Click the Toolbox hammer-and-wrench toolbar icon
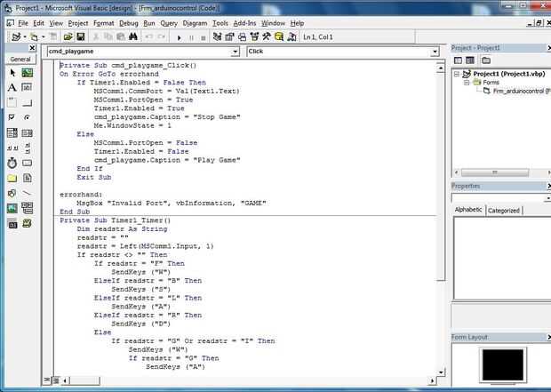551x392 pixels. click(267, 36)
